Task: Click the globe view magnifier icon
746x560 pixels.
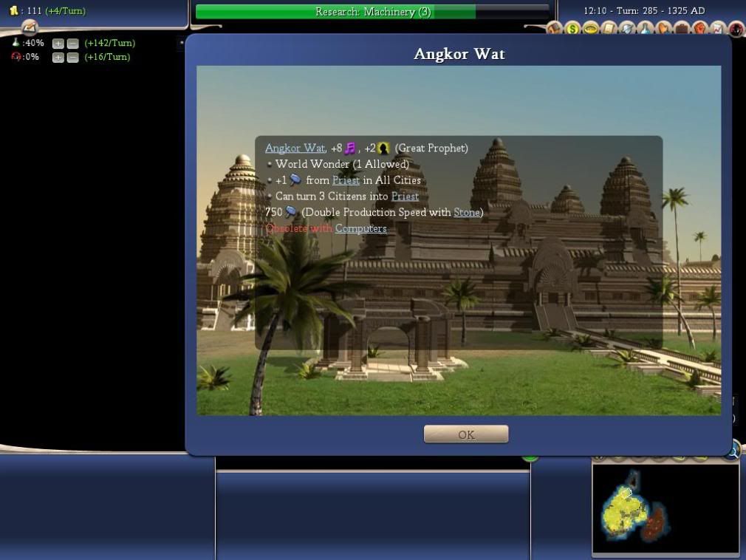Action: 733,450
